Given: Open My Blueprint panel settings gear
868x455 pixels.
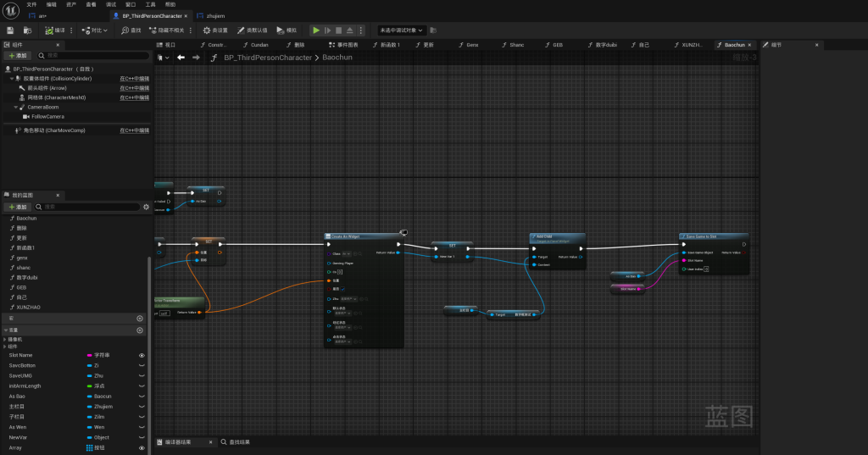Looking at the screenshot, I should pos(146,207).
